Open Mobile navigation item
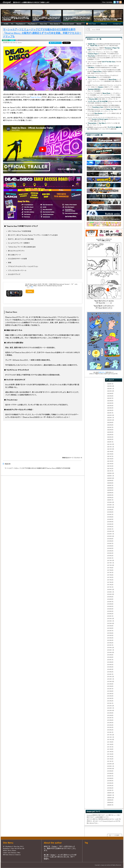The image size is (124, 868). [79, 24]
